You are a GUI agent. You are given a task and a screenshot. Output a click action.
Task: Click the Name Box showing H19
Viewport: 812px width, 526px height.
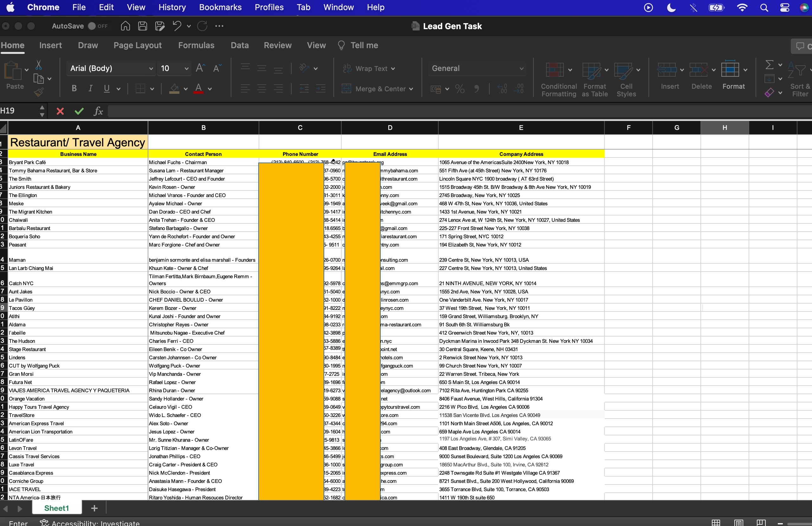point(19,111)
